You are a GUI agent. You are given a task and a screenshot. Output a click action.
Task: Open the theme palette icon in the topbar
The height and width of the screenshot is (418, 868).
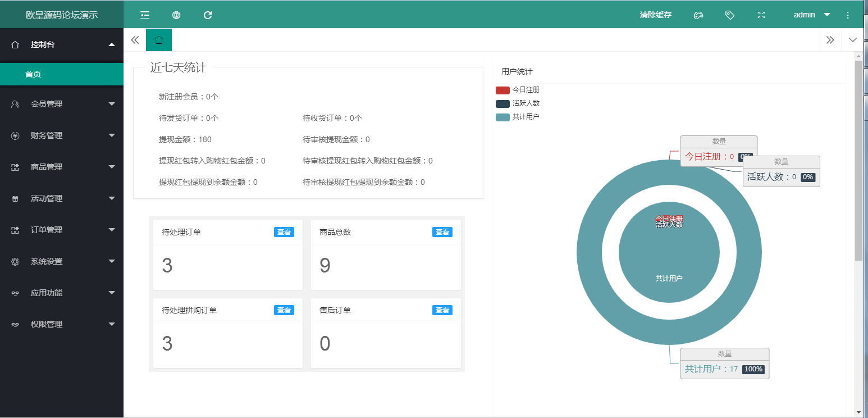point(698,15)
